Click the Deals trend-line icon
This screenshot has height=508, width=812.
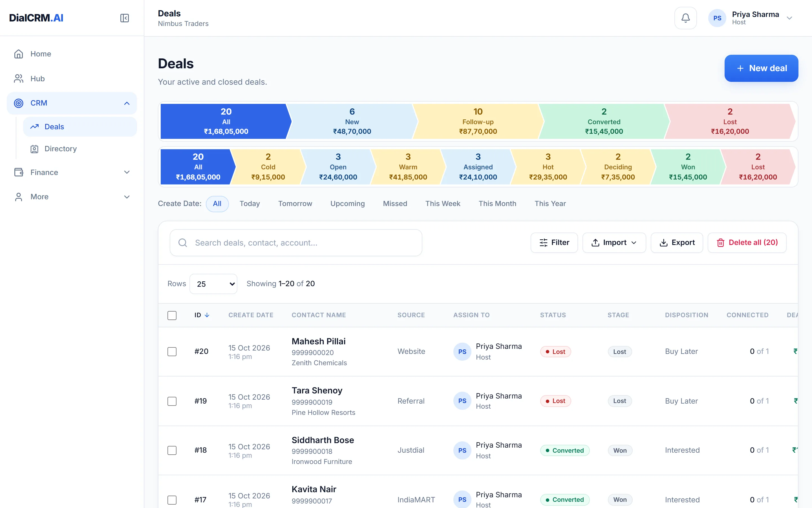(34, 127)
